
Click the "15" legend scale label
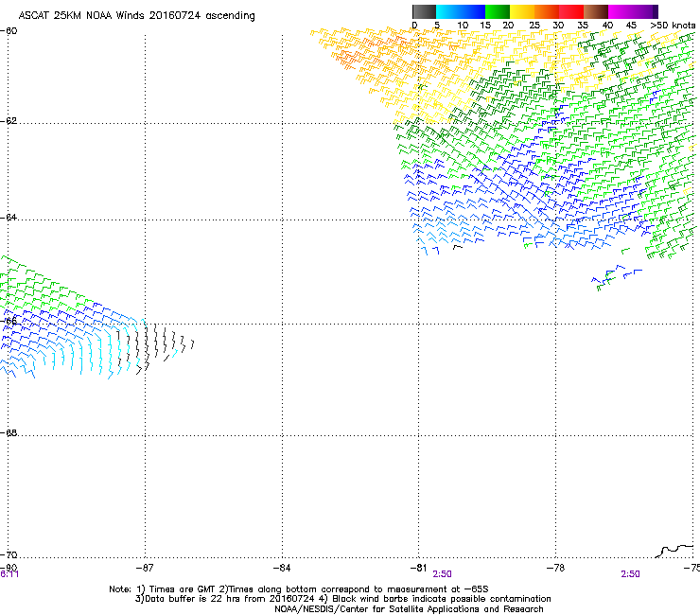click(485, 26)
